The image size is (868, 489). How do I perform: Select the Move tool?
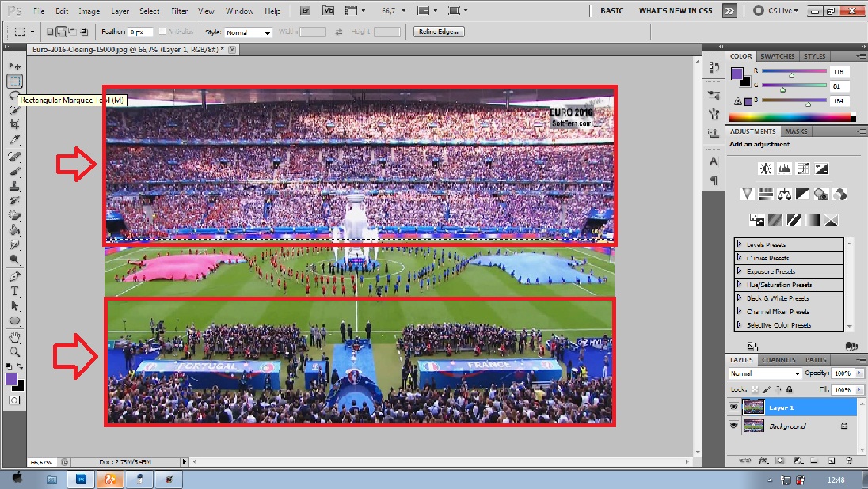click(14, 66)
